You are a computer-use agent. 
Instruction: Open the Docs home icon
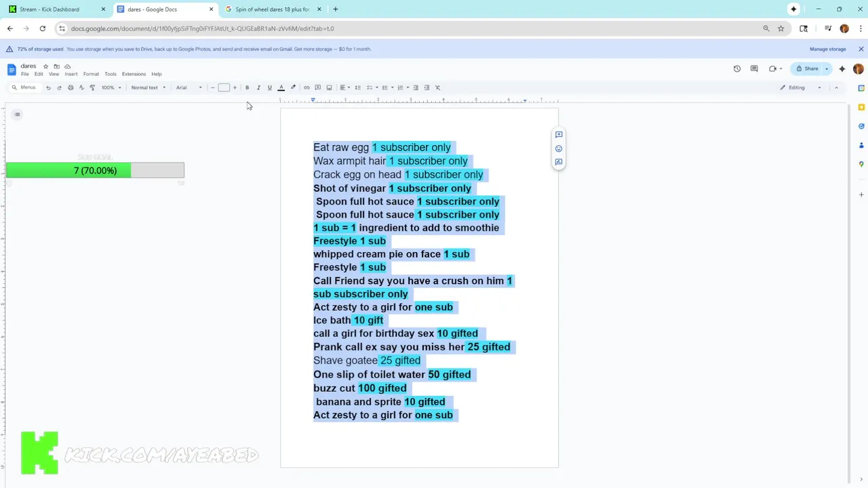coord(12,70)
